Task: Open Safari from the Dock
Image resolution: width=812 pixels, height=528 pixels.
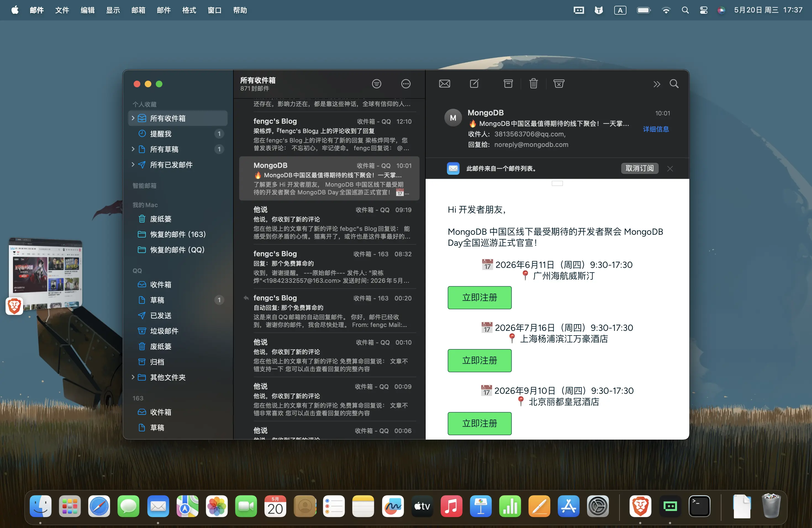Action: (99, 506)
